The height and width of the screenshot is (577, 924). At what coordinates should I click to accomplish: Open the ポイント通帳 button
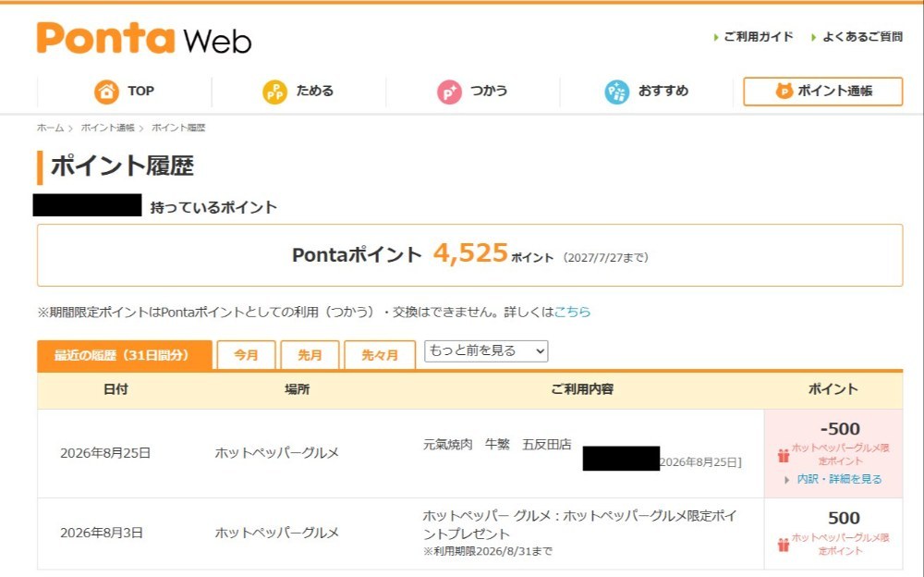tap(822, 92)
